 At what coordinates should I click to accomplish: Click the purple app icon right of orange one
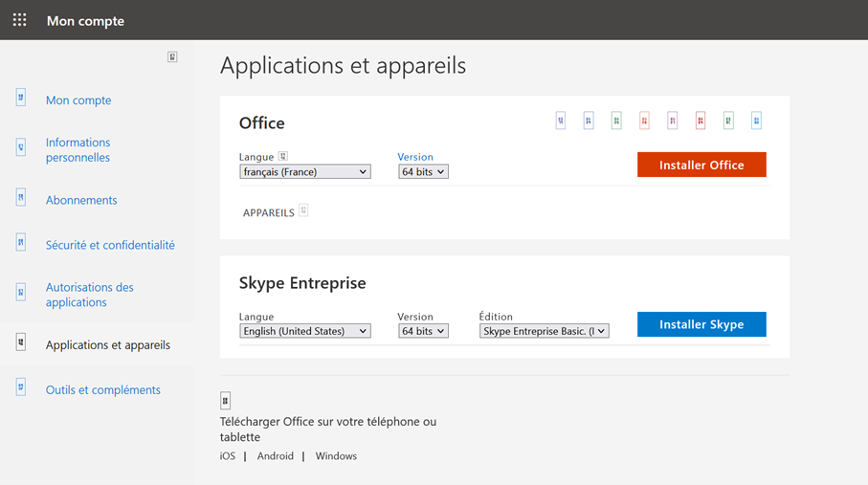[672, 121]
